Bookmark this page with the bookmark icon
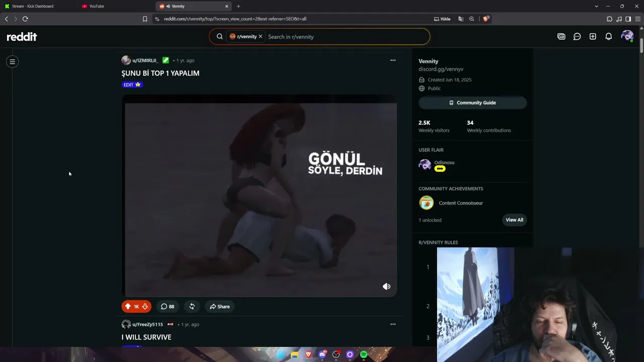The width and height of the screenshot is (644, 362). tap(145, 19)
